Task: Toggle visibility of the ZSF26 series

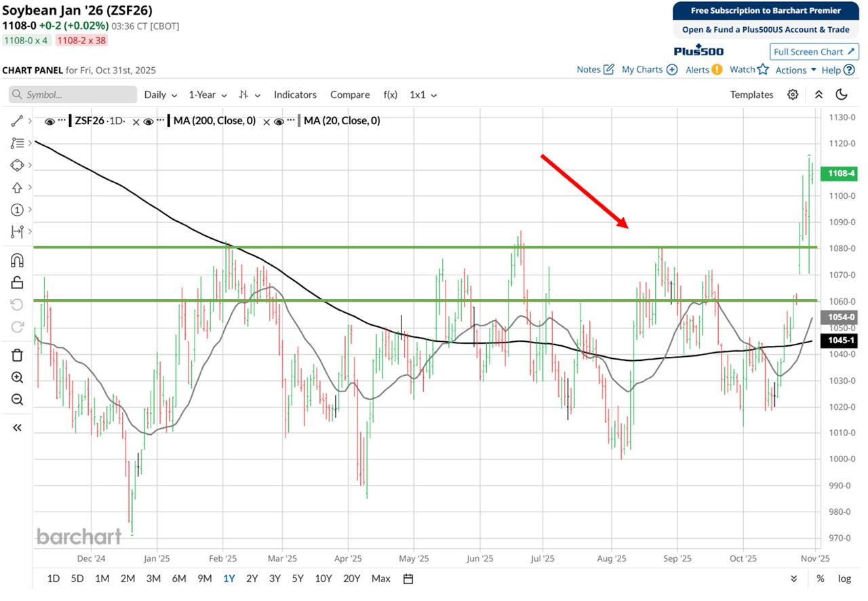Action: [x=50, y=121]
